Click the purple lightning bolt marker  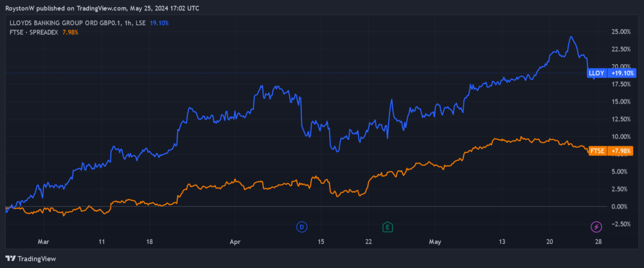pyautogui.click(x=596, y=227)
